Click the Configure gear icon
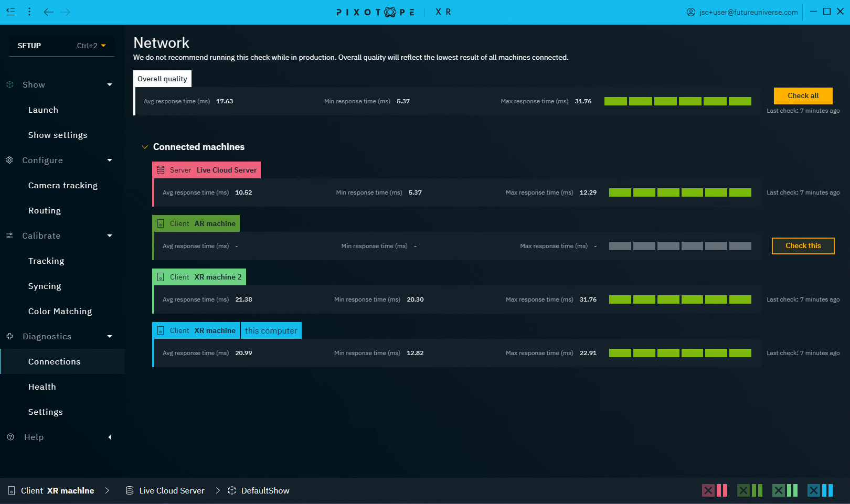Viewport: 850px width, 504px height. coord(9,160)
